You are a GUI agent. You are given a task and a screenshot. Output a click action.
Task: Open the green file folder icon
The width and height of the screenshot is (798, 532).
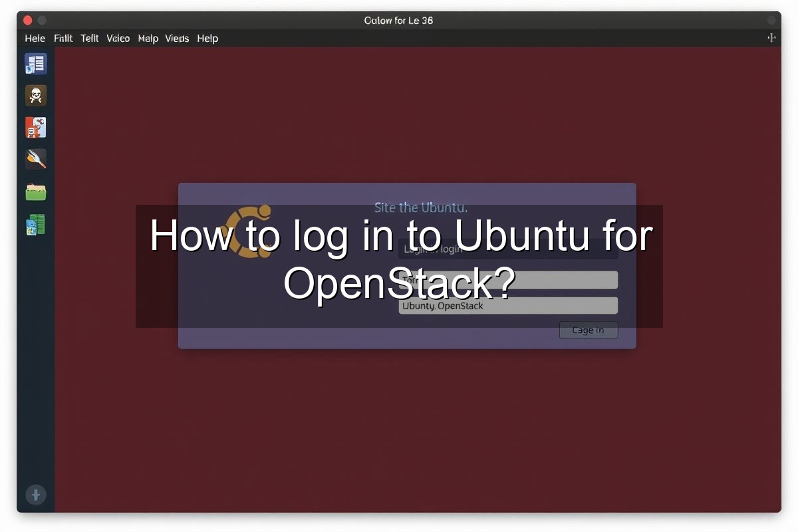pos(35,192)
